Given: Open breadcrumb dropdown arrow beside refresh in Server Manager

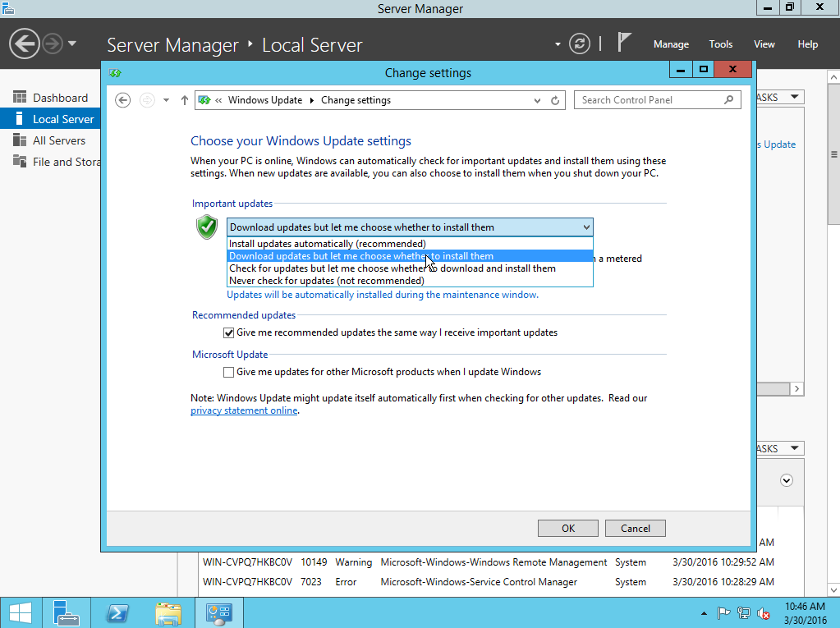Looking at the screenshot, I should tap(558, 44).
